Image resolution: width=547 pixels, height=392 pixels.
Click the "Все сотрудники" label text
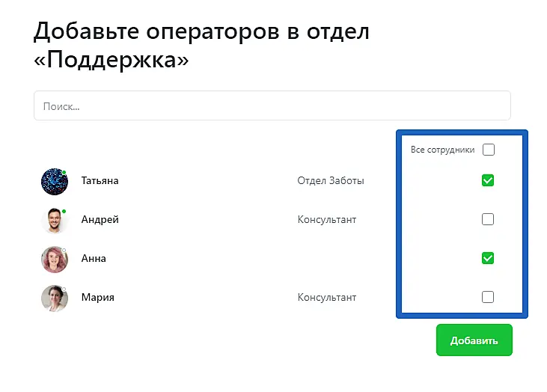pos(443,150)
